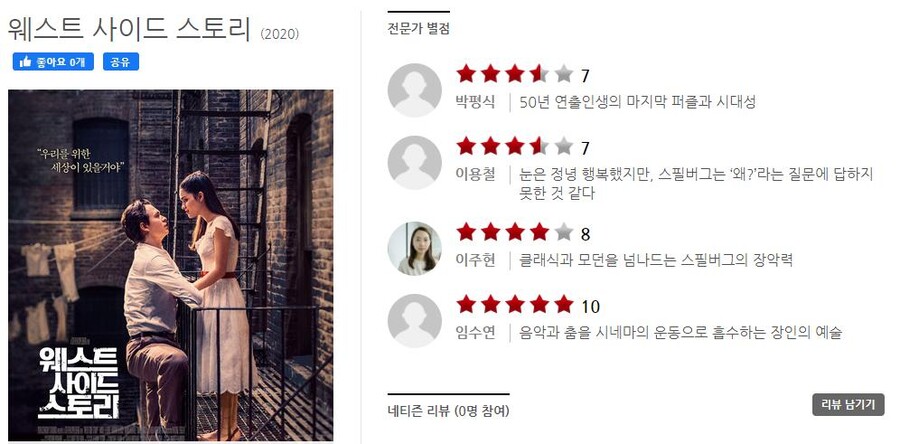
Task: Open the 네티즌 리뷰 section heading
Action: pos(448,411)
